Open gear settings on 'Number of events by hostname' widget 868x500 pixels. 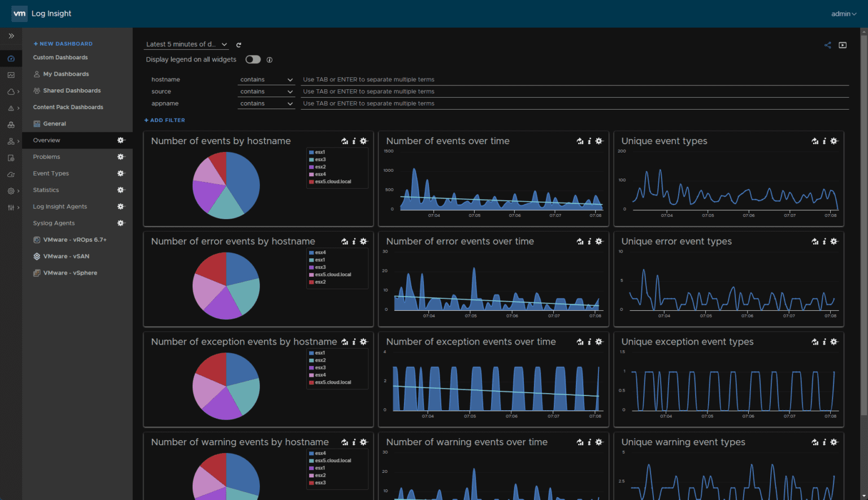tap(363, 141)
